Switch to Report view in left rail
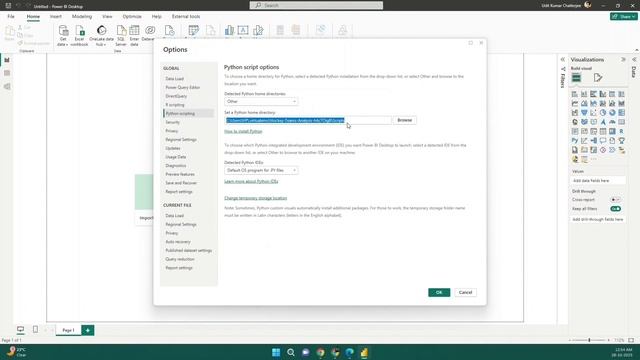Image resolution: width=640 pixels, height=360 pixels. click(x=7, y=60)
